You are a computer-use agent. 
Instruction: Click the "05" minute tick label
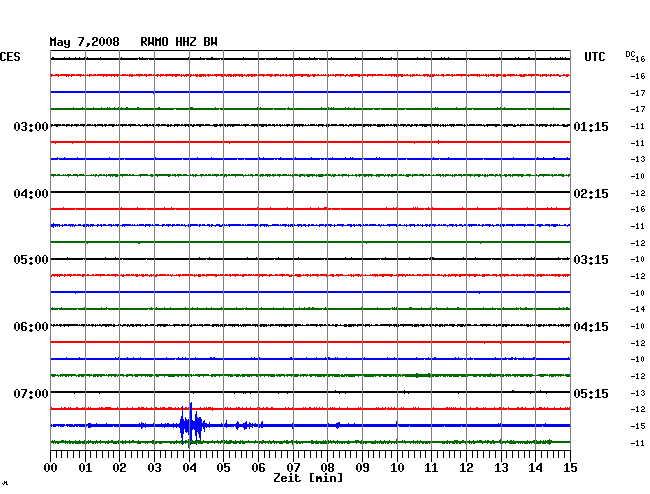click(223, 468)
